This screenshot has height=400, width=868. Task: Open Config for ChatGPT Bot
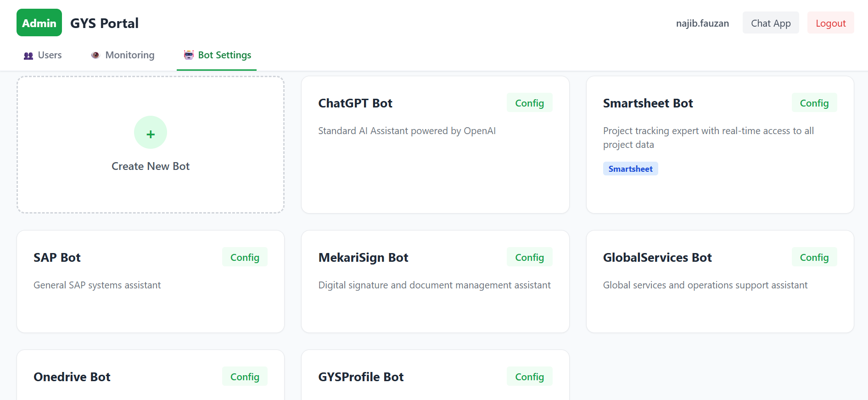click(529, 103)
